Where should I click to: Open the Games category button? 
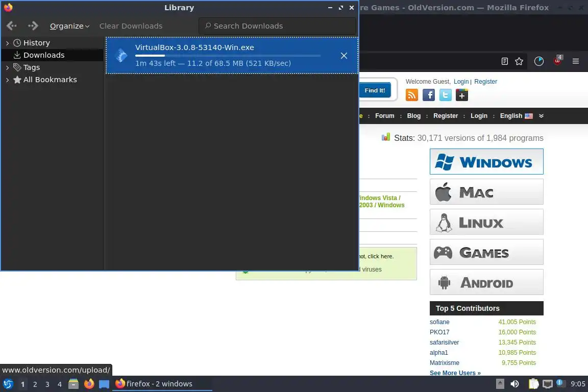tap(486, 252)
